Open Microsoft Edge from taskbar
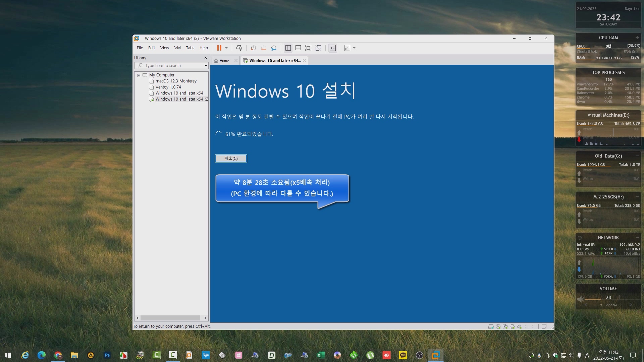644x362 pixels. tap(41, 355)
